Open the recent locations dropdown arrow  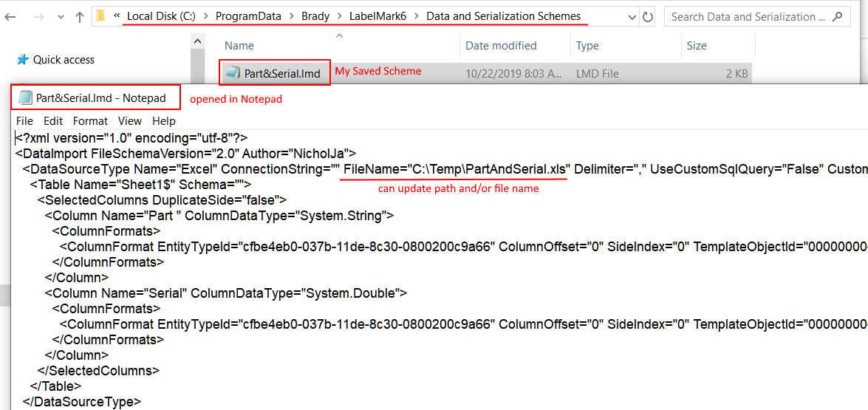[59, 17]
